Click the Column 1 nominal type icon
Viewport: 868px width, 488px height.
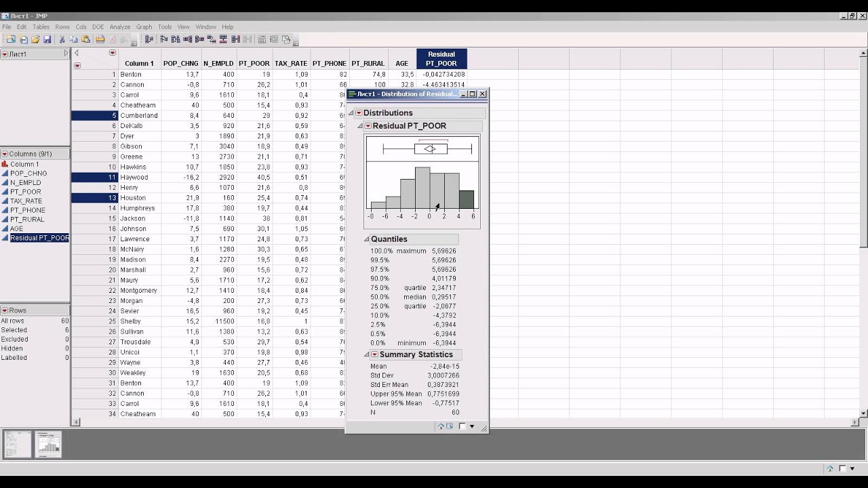(x=5, y=164)
